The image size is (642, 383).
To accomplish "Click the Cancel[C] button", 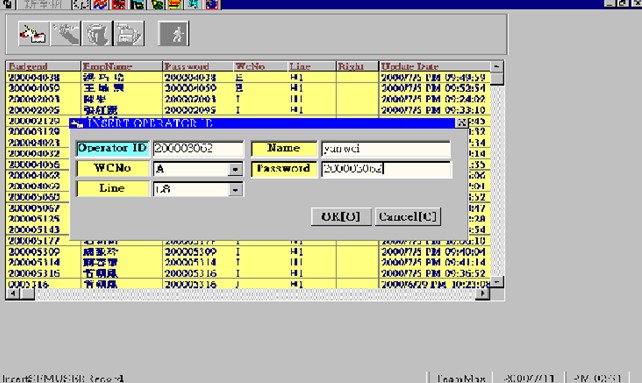I will tap(408, 216).
